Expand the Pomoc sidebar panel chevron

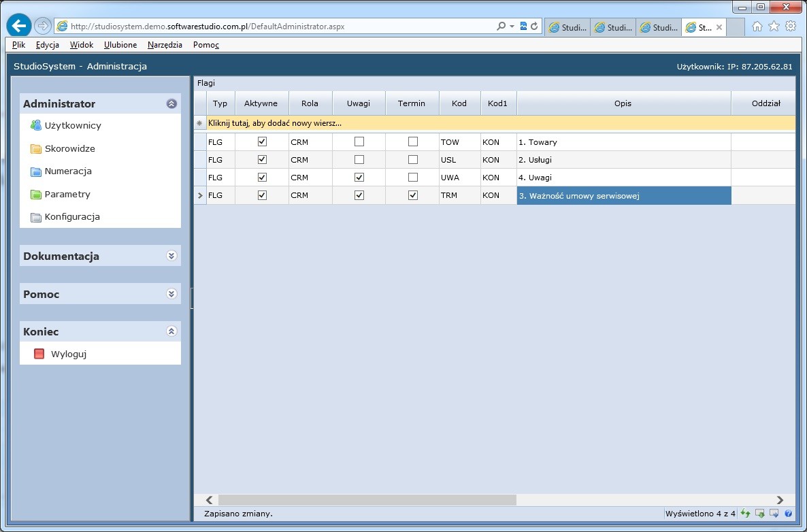[x=172, y=294]
